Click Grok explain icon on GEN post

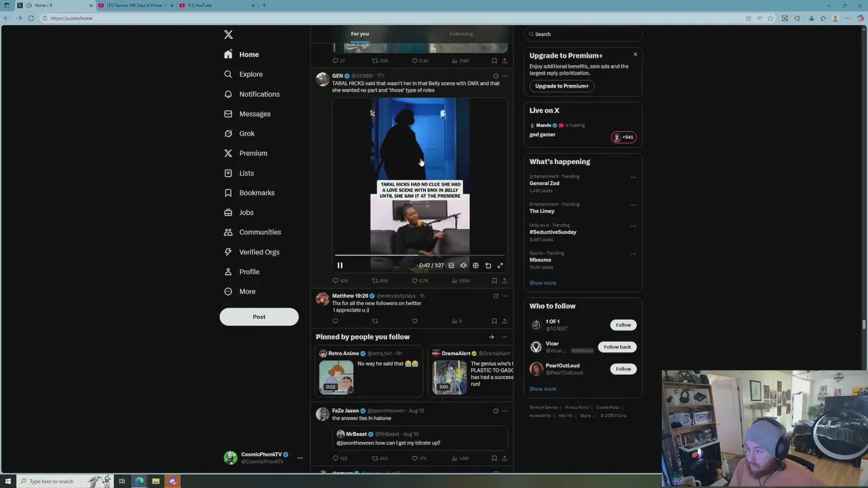(x=496, y=76)
